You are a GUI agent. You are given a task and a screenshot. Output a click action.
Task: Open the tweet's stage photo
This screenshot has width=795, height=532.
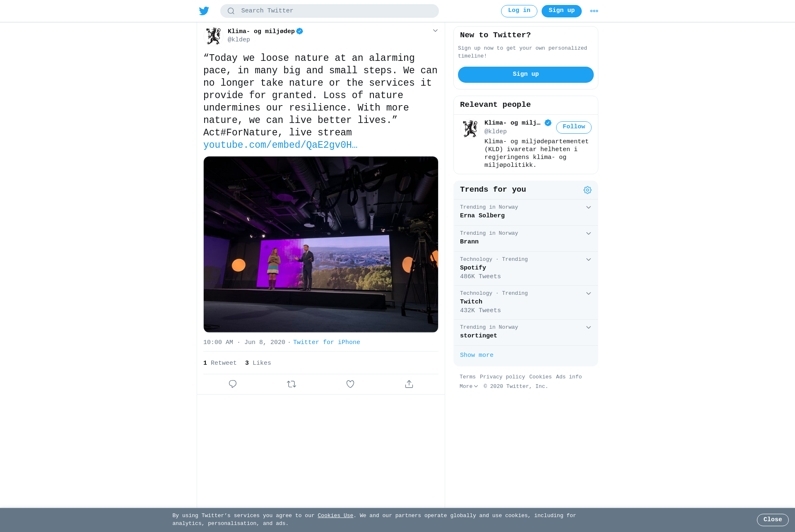[x=321, y=244]
